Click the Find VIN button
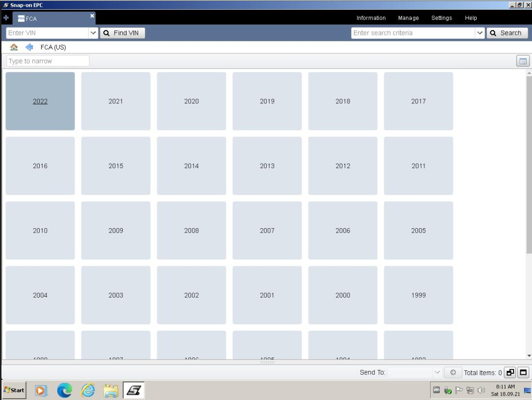Image resolution: width=532 pixels, height=400 pixels. [x=122, y=33]
